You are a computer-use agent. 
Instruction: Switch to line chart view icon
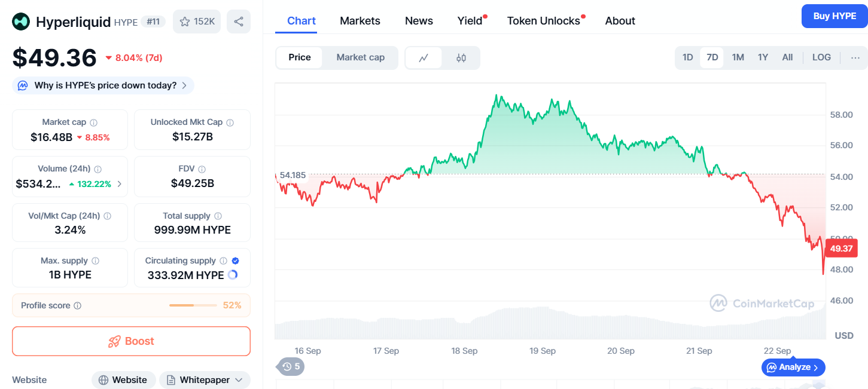tap(424, 58)
